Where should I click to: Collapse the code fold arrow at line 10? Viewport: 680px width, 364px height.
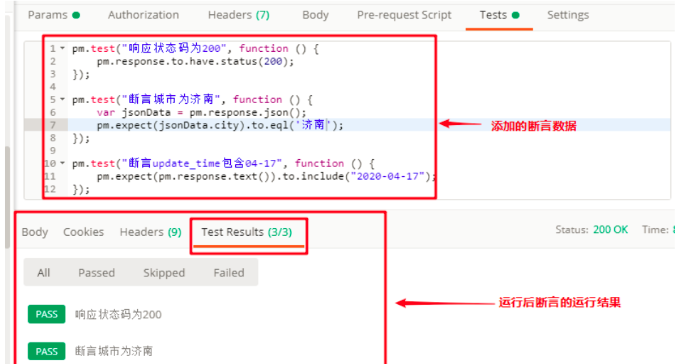[62, 163]
